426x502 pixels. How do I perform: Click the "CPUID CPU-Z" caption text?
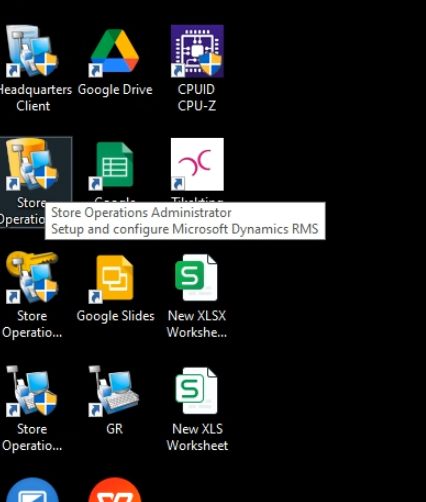pyautogui.click(x=197, y=98)
